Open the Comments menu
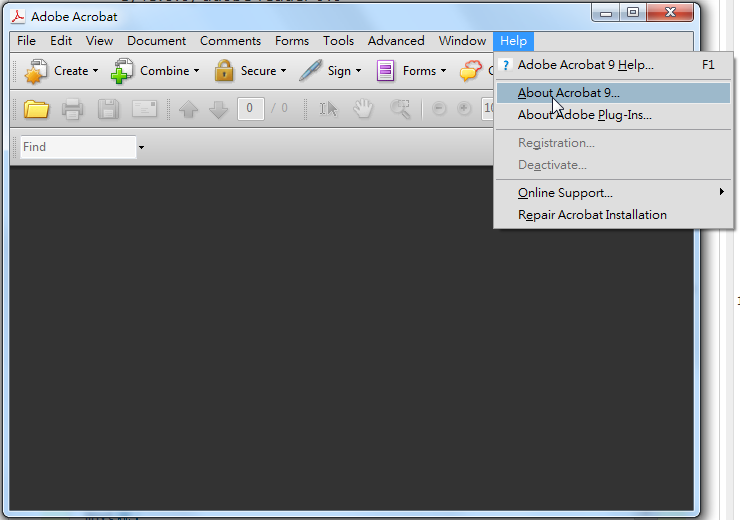The image size is (740, 520). [x=230, y=41]
